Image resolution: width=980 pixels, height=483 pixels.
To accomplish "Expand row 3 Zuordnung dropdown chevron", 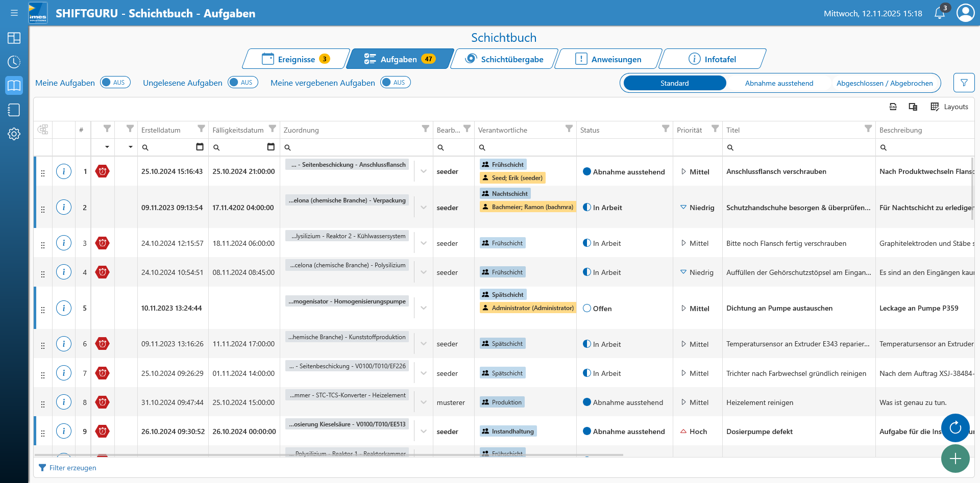I will point(424,243).
